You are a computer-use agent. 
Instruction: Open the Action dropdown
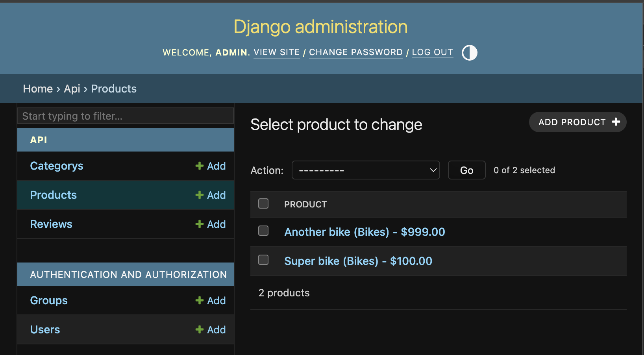coord(366,170)
